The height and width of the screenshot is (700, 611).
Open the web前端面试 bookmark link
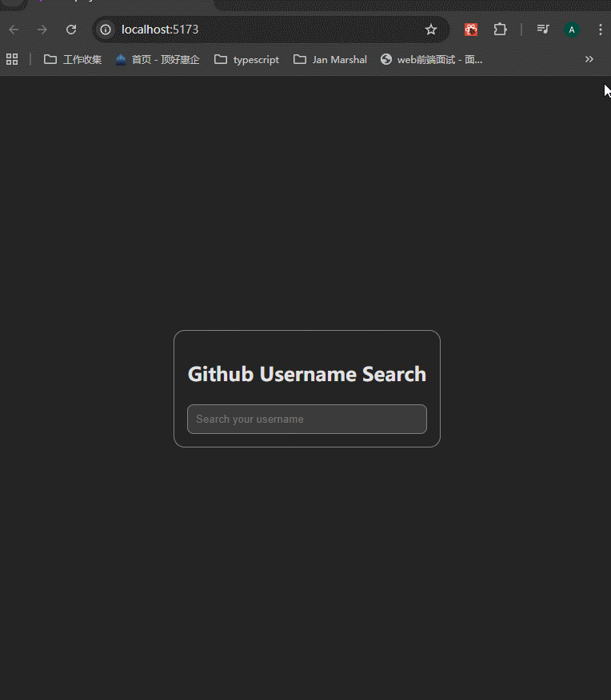coord(432,59)
